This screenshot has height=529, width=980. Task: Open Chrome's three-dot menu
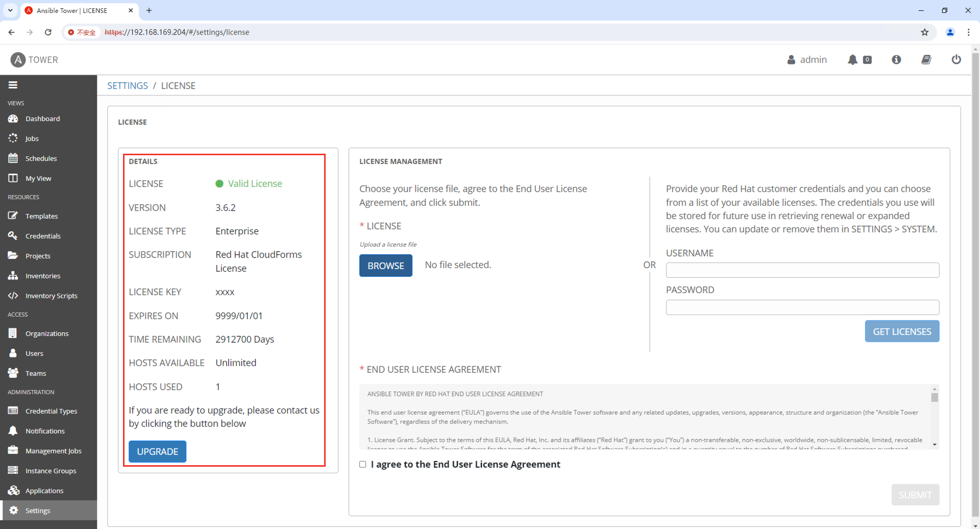968,32
